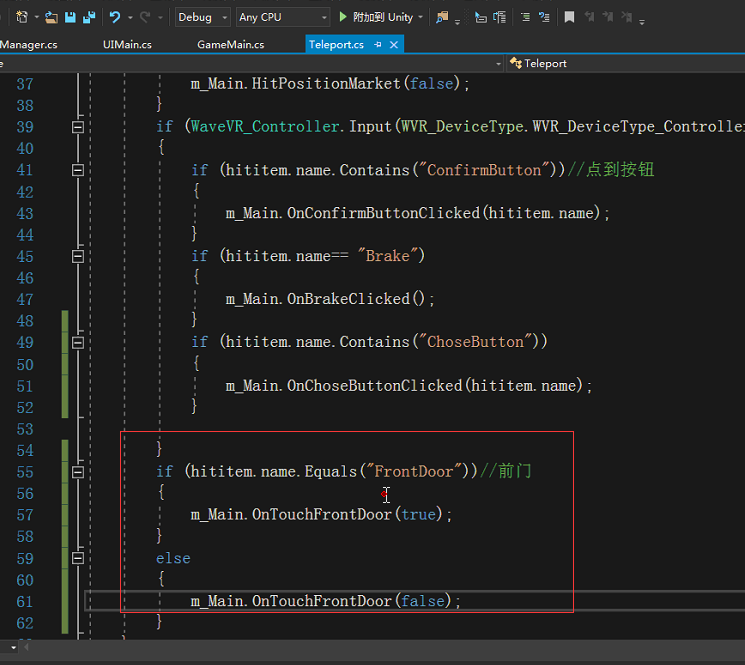Collapse the Brake if block at line 45

pyautogui.click(x=78, y=256)
